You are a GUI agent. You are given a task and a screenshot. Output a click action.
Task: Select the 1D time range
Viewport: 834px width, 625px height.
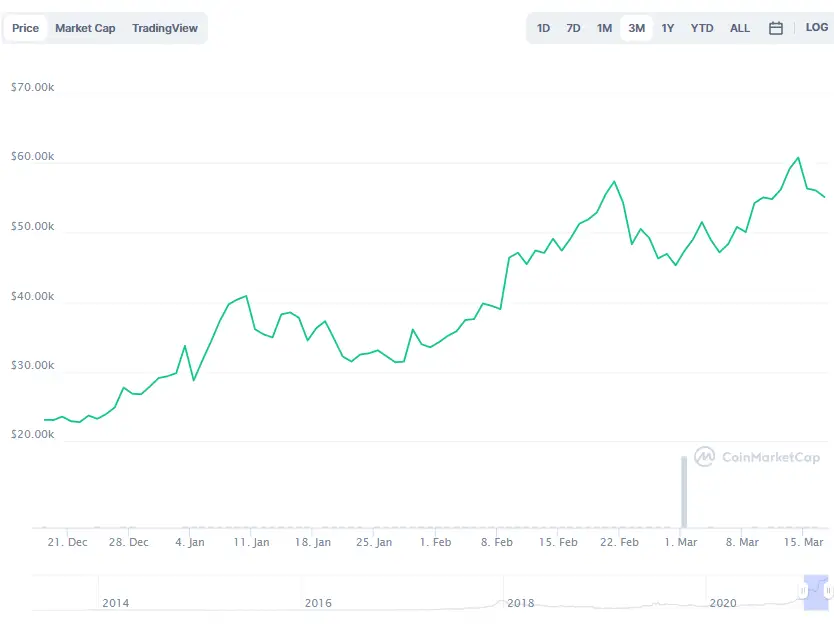click(x=543, y=28)
